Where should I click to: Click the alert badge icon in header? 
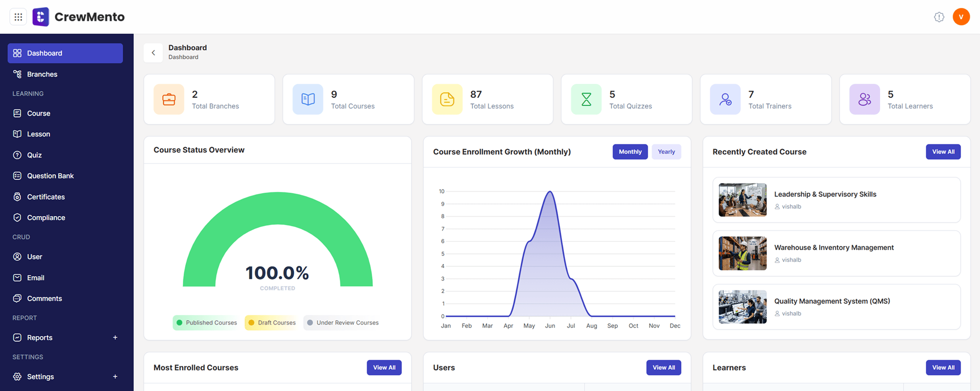pos(939,17)
